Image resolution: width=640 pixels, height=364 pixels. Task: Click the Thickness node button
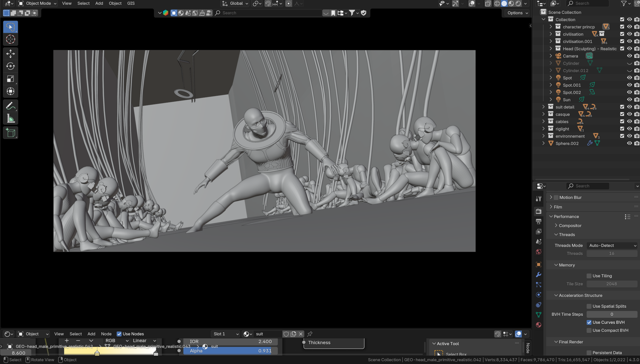(333, 343)
